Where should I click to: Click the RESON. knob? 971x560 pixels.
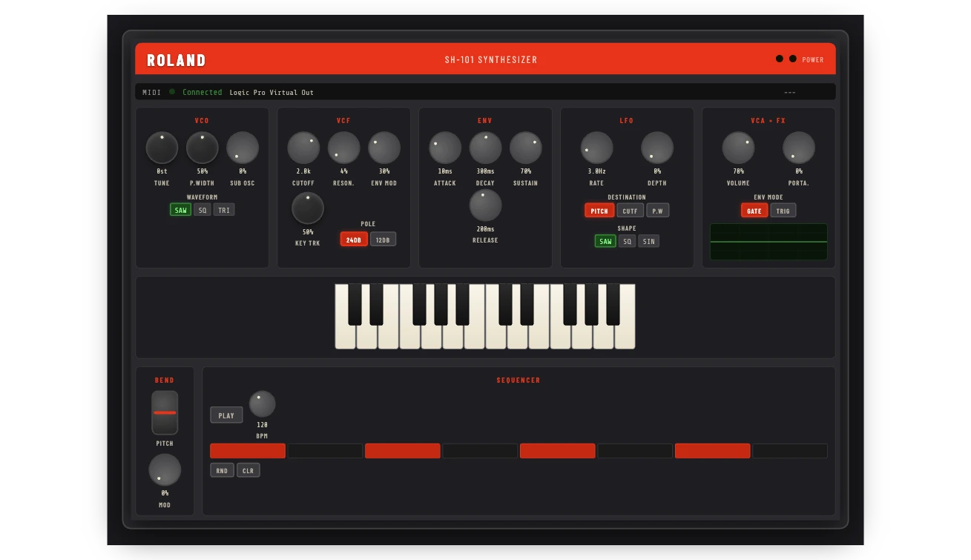pyautogui.click(x=344, y=148)
